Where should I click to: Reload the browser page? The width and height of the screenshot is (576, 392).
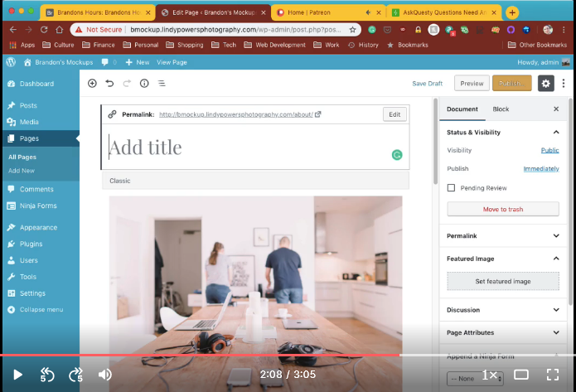[44, 29]
